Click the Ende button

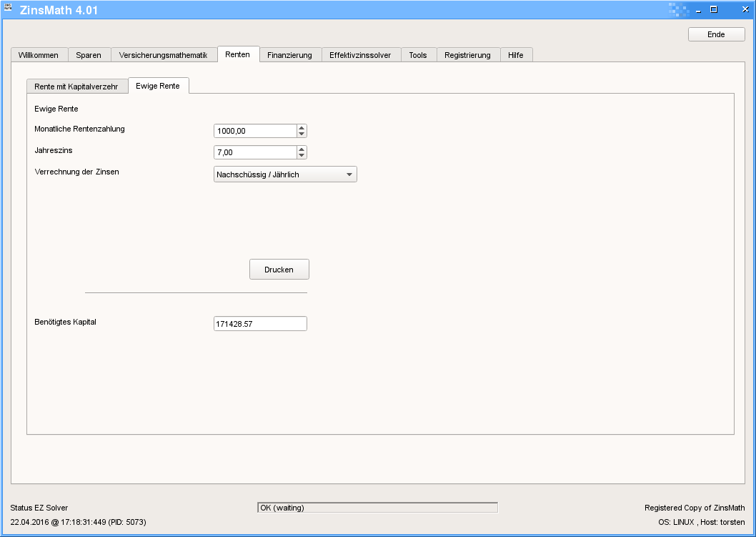click(716, 34)
